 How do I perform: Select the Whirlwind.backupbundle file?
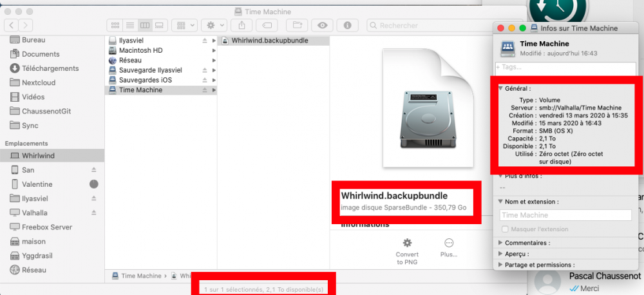(x=274, y=41)
